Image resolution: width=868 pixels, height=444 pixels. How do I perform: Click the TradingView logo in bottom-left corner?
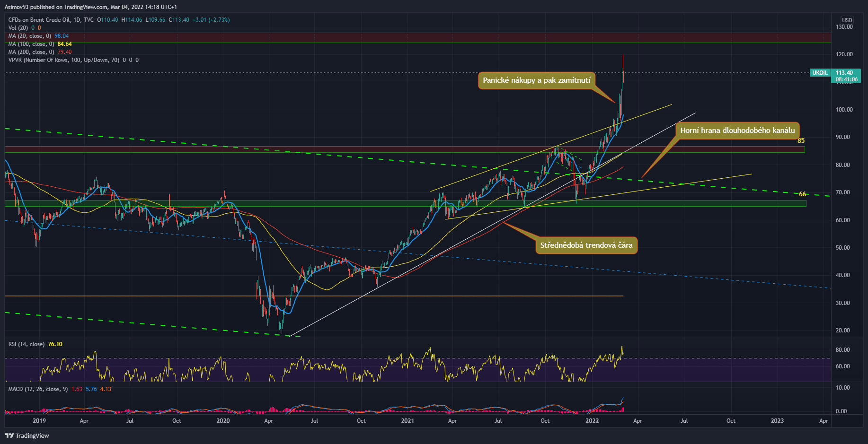pyautogui.click(x=27, y=435)
